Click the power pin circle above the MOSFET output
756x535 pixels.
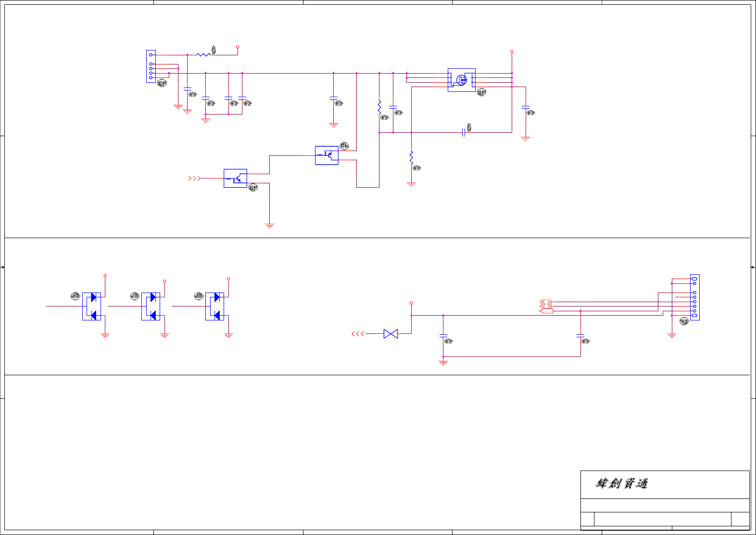coord(512,51)
